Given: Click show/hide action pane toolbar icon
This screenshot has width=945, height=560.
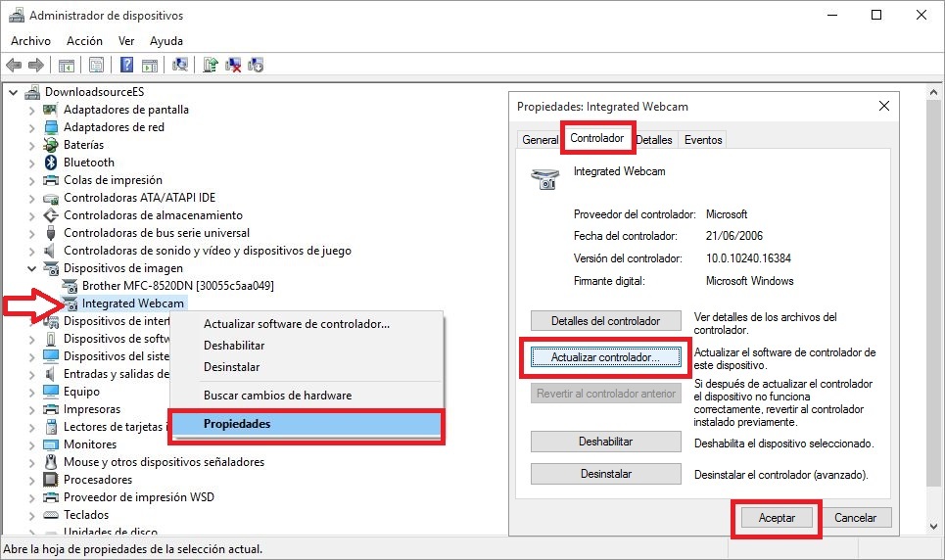Looking at the screenshot, I should 150,65.
